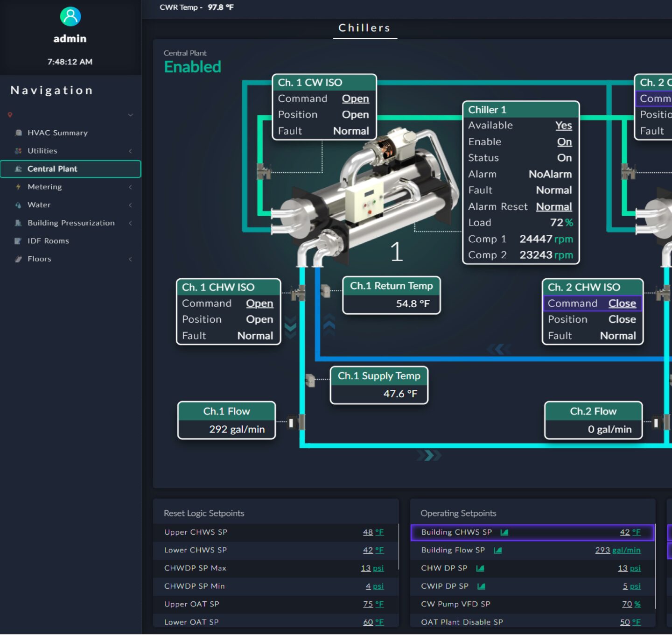Click the IDF Rooms icon
672x635 pixels.
click(18, 241)
